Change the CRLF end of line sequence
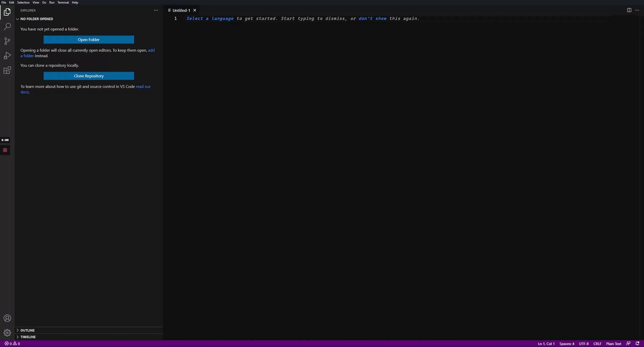Viewport: 644px width, 347px height. (x=597, y=344)
